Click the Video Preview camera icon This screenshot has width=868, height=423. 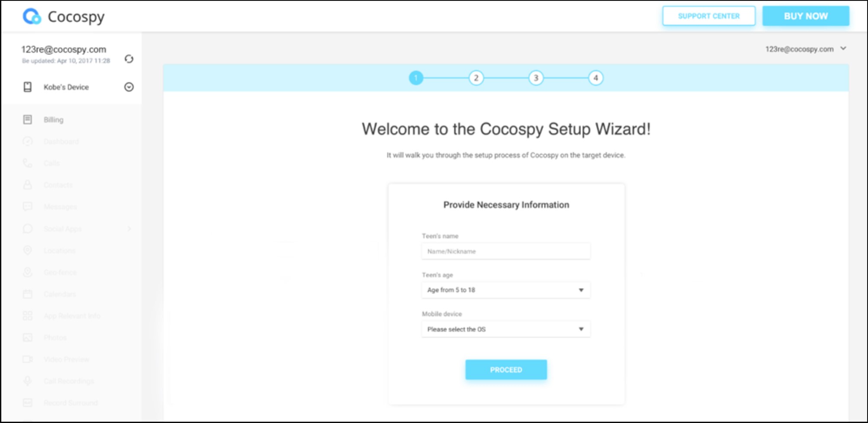[x=27, y=359]
